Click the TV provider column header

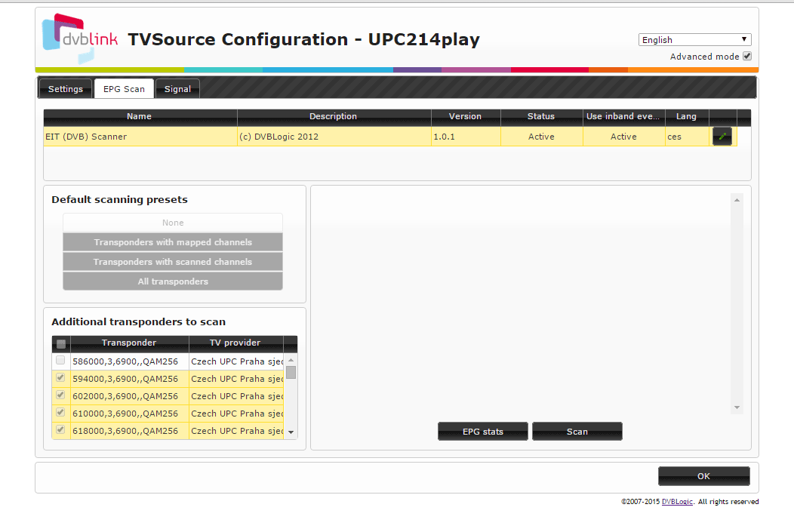[x=235, y=343]
